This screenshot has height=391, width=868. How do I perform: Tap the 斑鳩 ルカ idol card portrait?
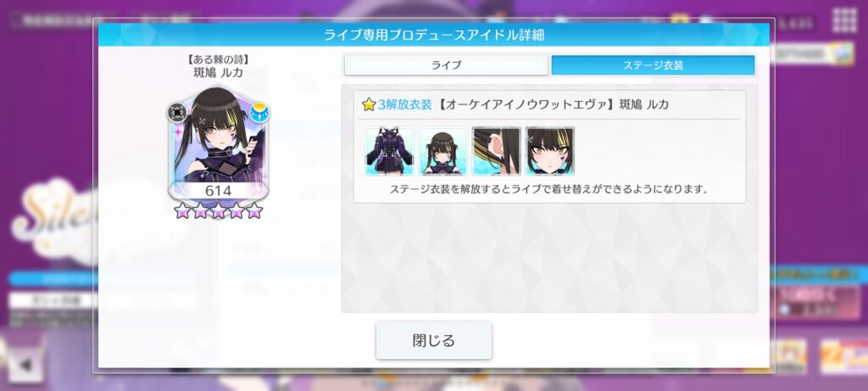(218, 144)
